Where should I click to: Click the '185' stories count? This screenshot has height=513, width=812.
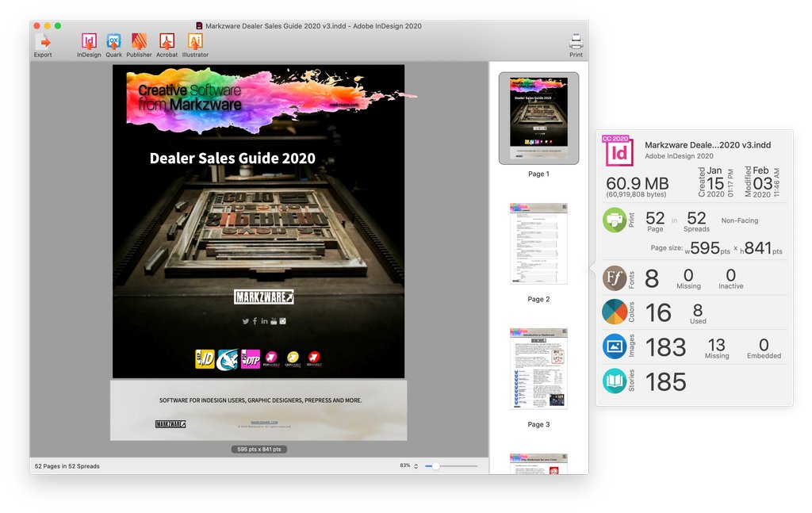666,382
